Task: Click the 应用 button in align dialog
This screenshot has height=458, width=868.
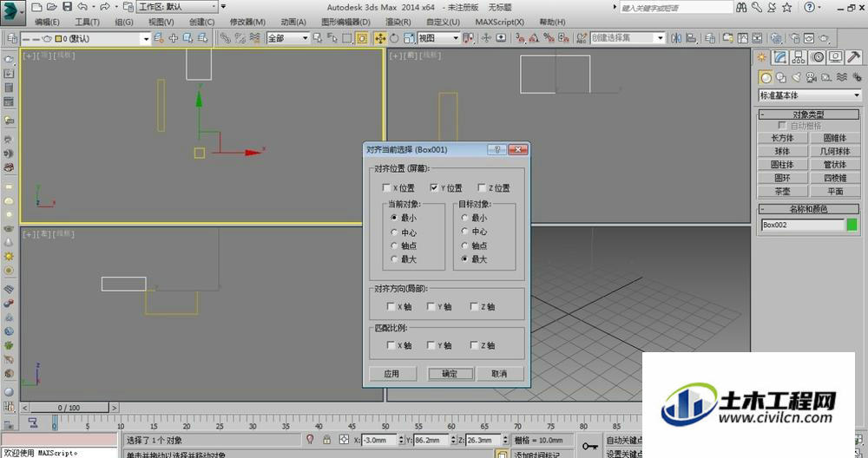Action: coord(392,374)
